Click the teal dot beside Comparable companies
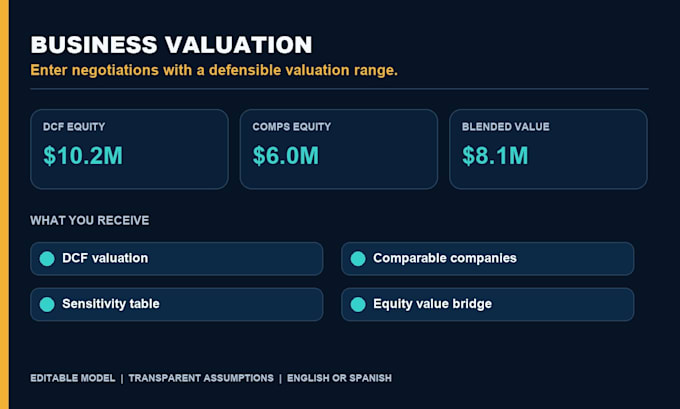This screenshot has height=409, width=680. click(x=358, y=259)
